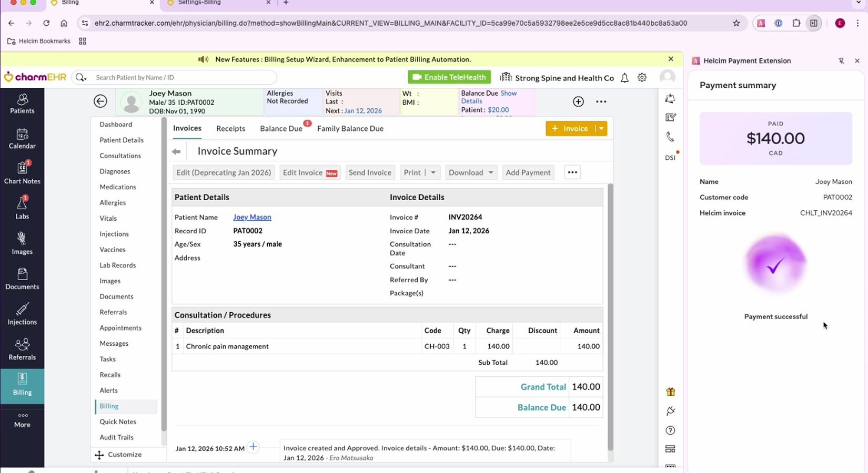
Task: Click the invoice panel vertical scrollbar
Action: coord(610,315)
